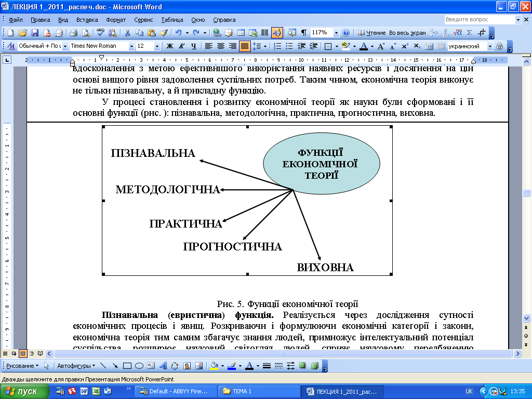Insert table icon in standard toolbar
Screen dimensions: 532x399
241,33
